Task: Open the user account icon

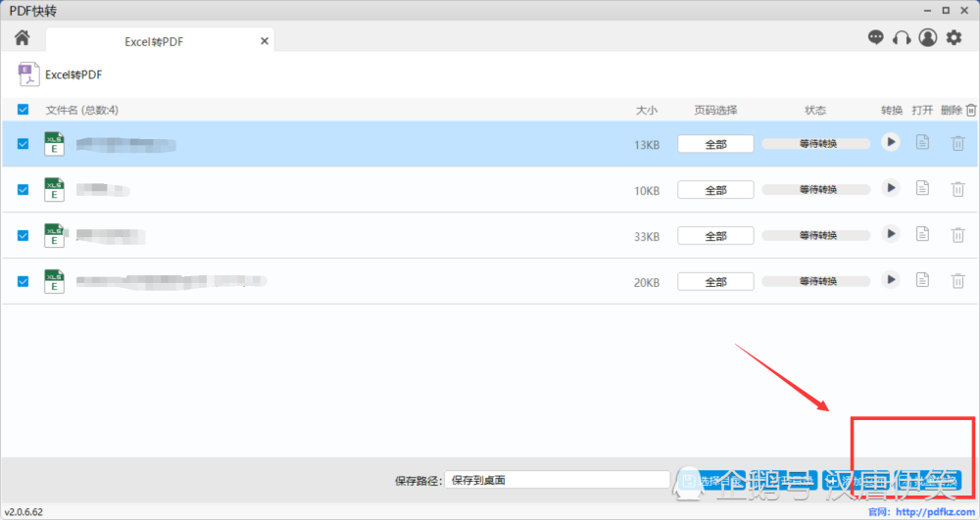Action: click(927, 38)
